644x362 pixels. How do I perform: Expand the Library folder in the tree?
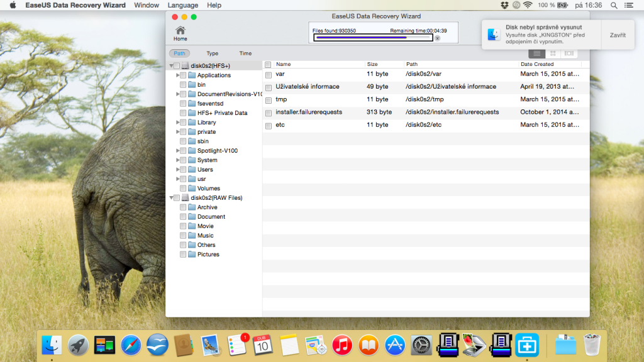178,123
